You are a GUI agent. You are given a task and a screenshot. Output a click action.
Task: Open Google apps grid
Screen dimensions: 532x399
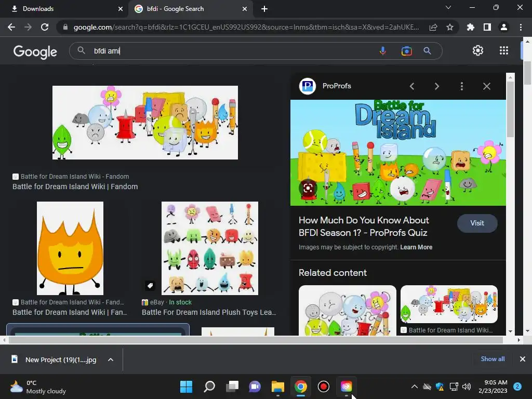coord(504,50)
